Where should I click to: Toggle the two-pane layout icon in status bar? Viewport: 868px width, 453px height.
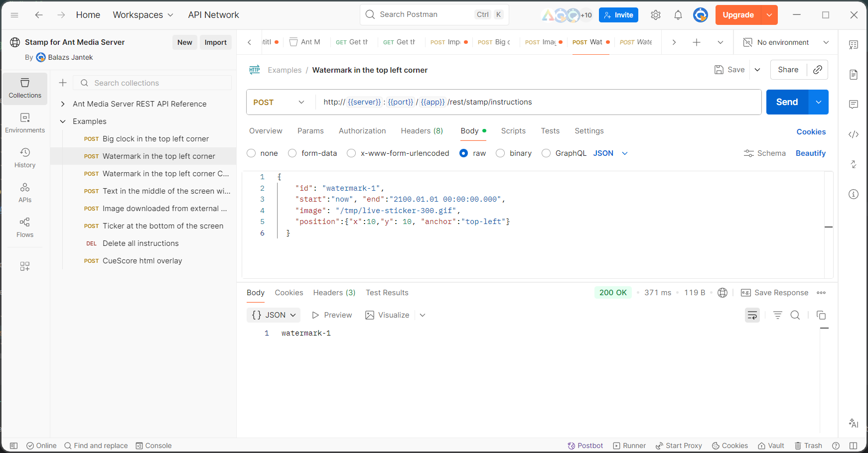(854, 446)
